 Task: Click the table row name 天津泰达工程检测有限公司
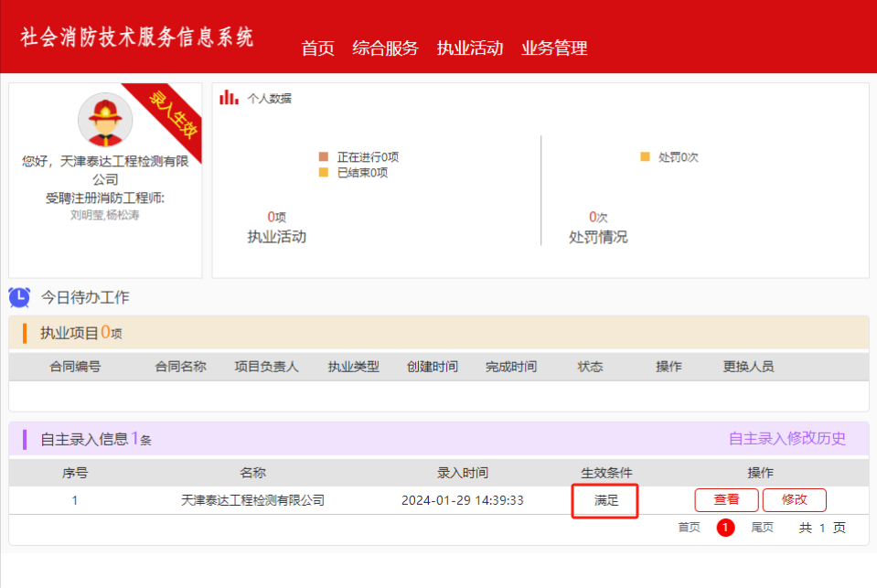tap(252, 500)
